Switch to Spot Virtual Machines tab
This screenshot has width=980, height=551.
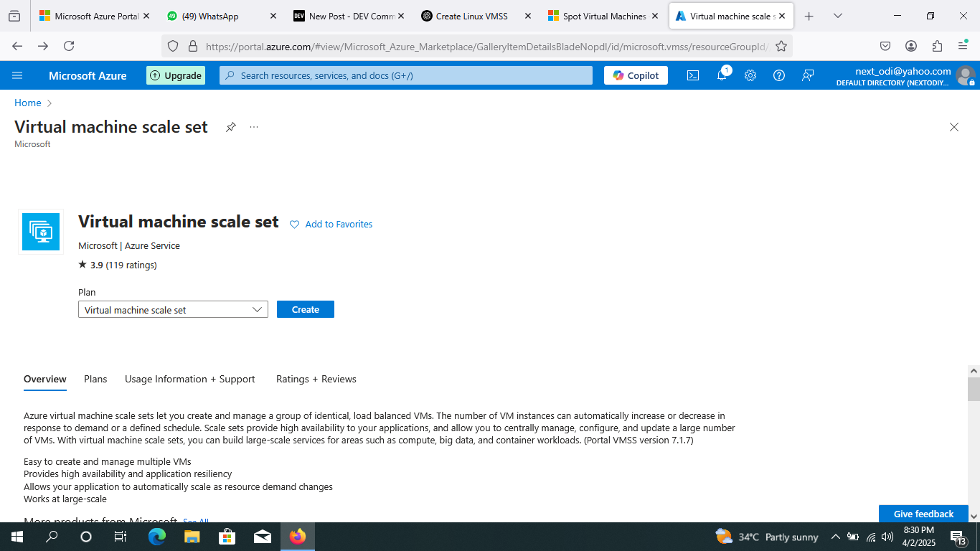click(604, 16)
